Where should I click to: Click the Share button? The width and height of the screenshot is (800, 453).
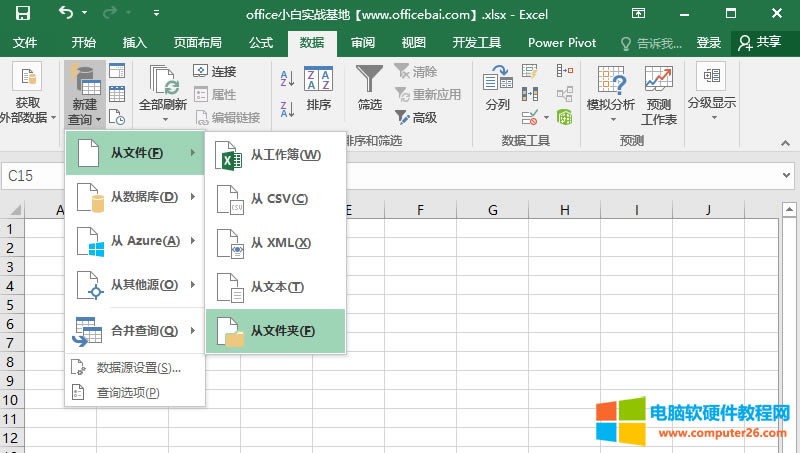click(x=759, y=42)
